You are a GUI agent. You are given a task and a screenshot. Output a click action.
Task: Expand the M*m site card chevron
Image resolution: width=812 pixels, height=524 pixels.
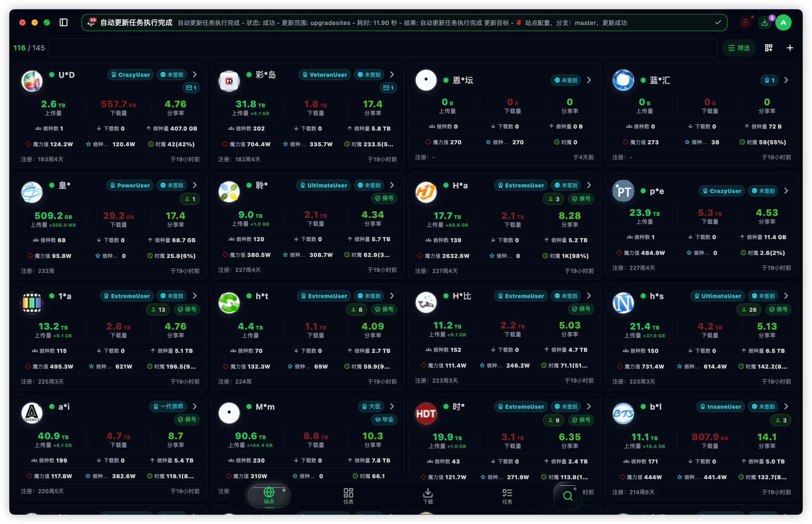click(392, 406)
